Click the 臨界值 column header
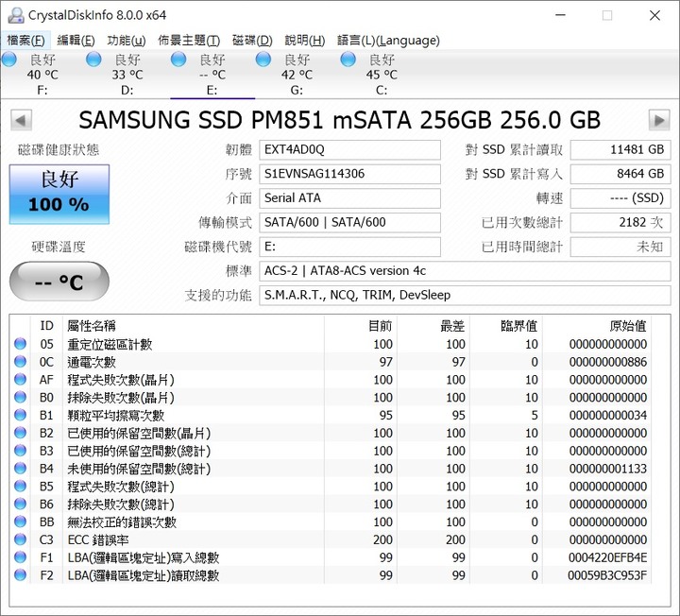Screen dimensions: 680x616 coord(519,326)
